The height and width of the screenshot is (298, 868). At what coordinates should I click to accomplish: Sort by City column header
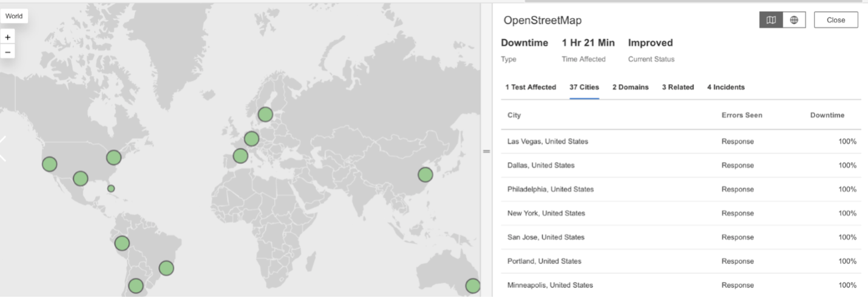514,115
